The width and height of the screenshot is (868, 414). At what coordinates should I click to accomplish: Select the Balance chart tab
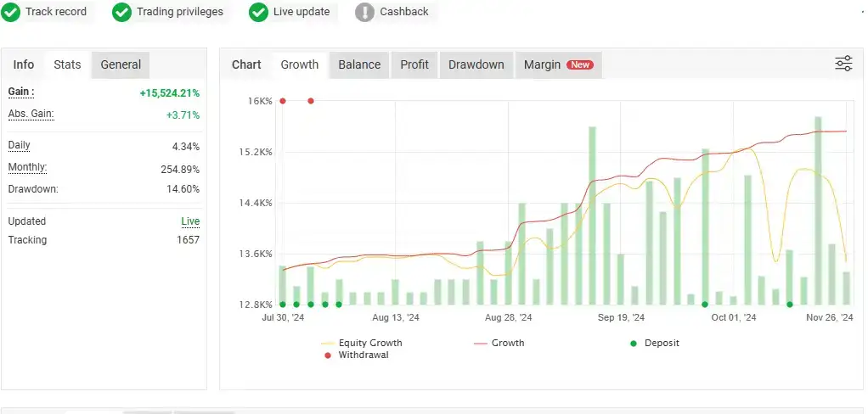coord(359,64)
